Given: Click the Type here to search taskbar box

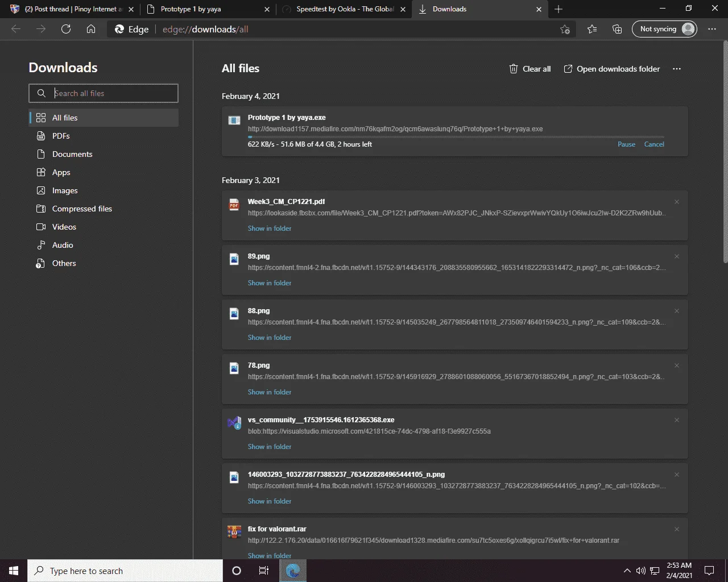Looking at the screenshot, I should (125, 571).
